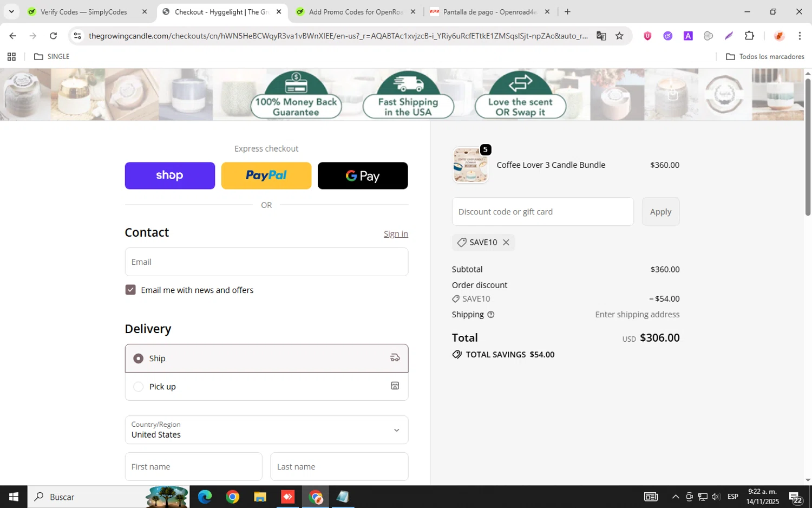Screen dimensions: 812x508
Task: Click the Discount code or gift card field
Action: (542, 212)
